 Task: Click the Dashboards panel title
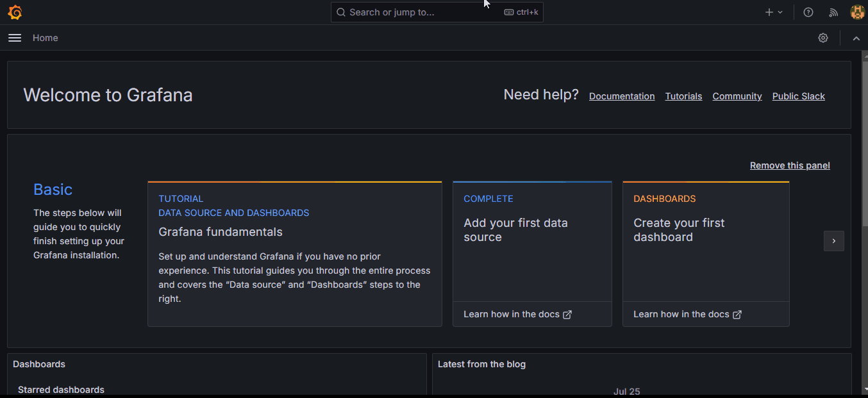[39, 364]
